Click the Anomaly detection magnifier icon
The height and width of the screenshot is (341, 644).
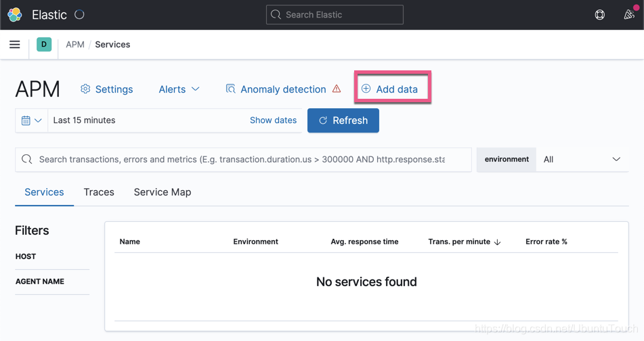pyautogui.click(x=231, y=89)
